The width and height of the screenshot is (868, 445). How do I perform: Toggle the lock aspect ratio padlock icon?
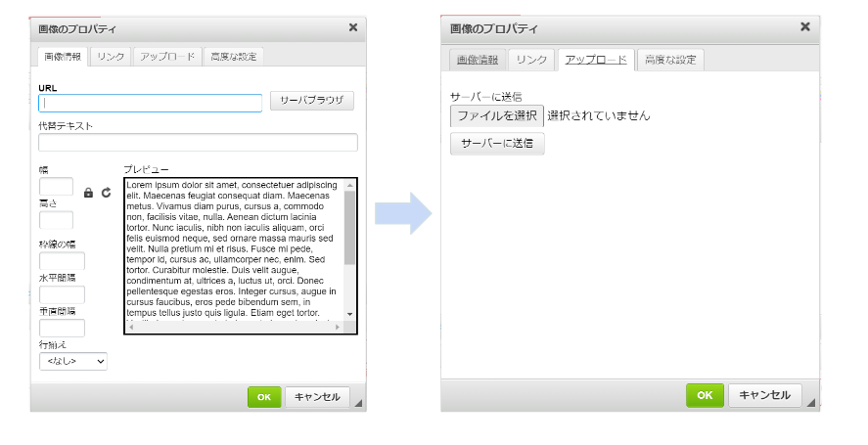click(x=89, y=193)
